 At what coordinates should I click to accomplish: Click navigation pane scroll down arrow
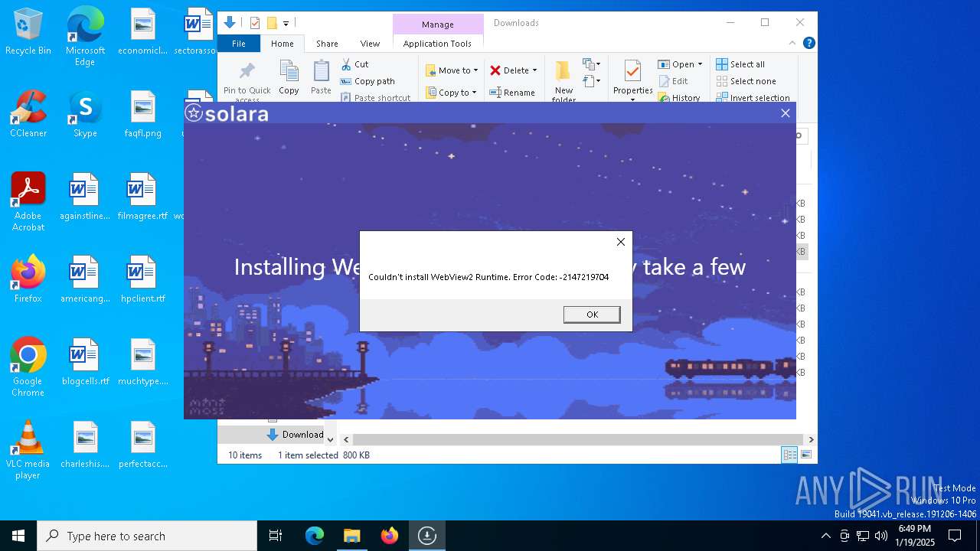(331, 440)
